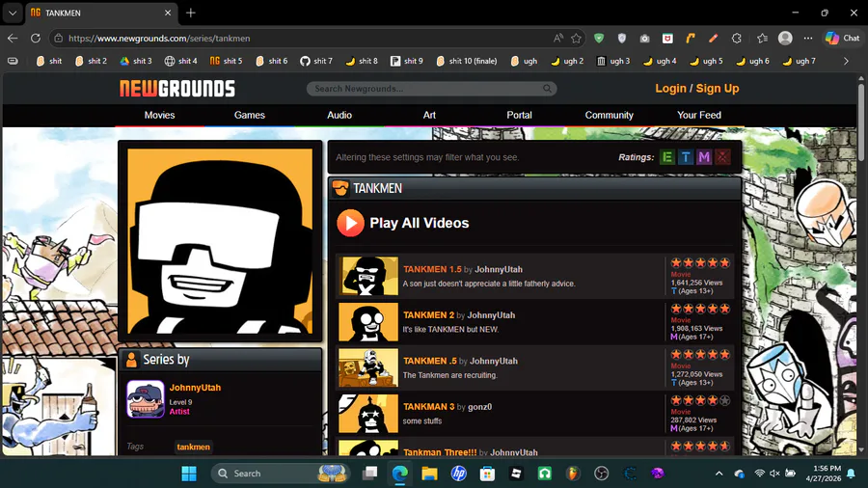
Task: Click the green shield extension icon
Action: (599, 39)
